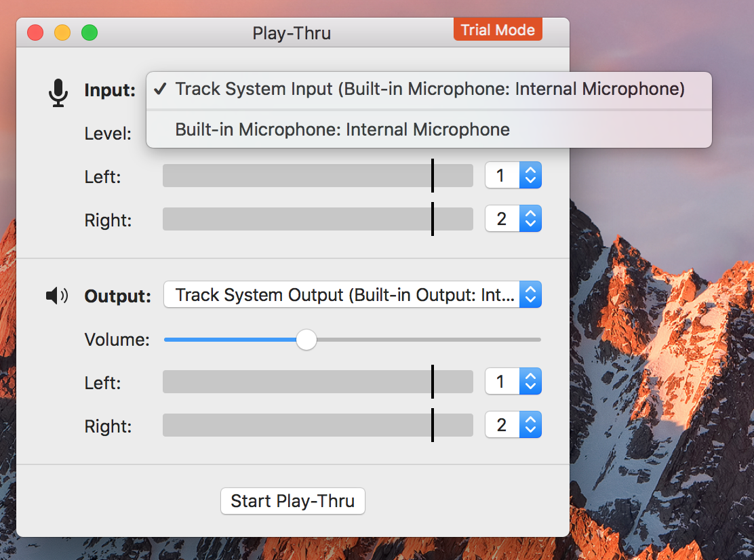Click the input Right level meter
The image size is (754, 560).
tap(318, 219)
